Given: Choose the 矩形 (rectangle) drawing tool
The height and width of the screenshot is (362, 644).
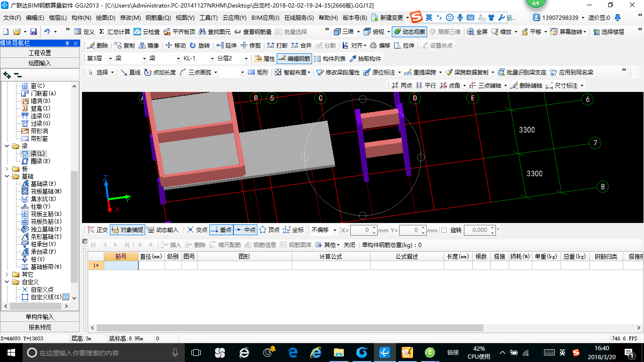Looking at the screenshot, I should (258, 72).
